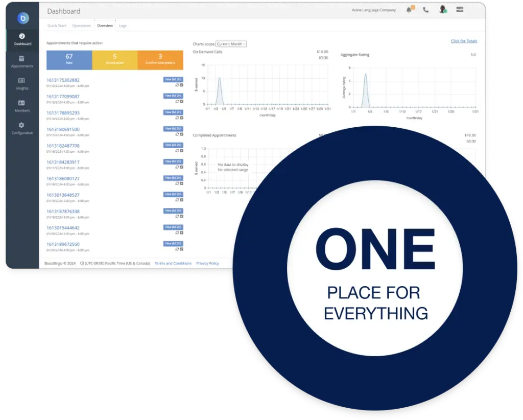The height and width of the screenshot is (420, 523).
Task: Refresh appointment 1613187876338
Action: pos(177,216)
